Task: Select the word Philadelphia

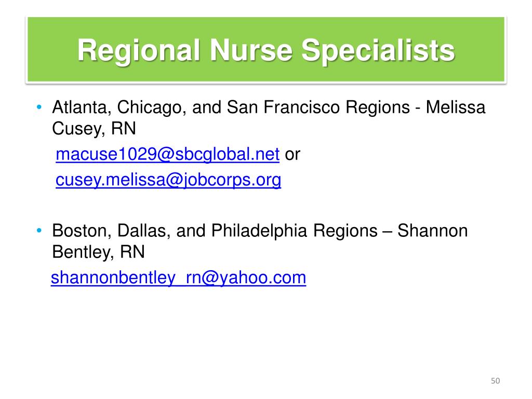Action: click(259, 231)
